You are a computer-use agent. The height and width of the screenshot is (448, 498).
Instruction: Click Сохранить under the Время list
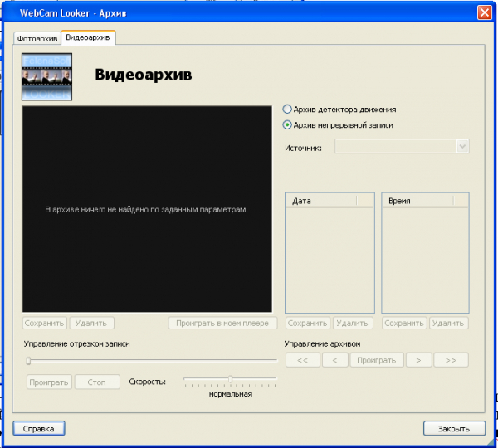[x=404, y=324]
